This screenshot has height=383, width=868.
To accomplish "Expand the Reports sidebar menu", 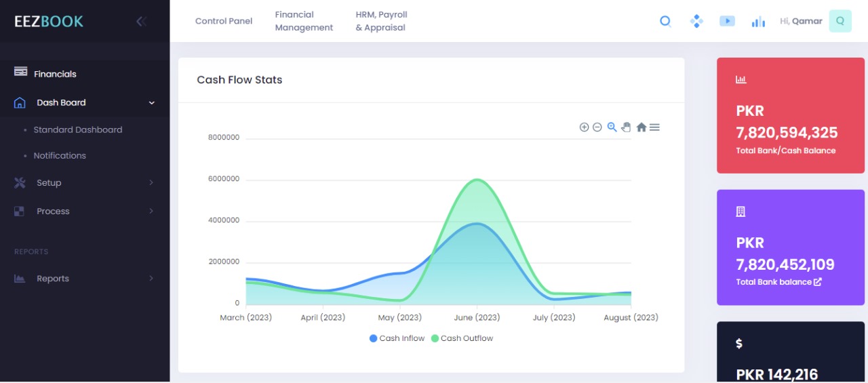I will pos(53,279).
